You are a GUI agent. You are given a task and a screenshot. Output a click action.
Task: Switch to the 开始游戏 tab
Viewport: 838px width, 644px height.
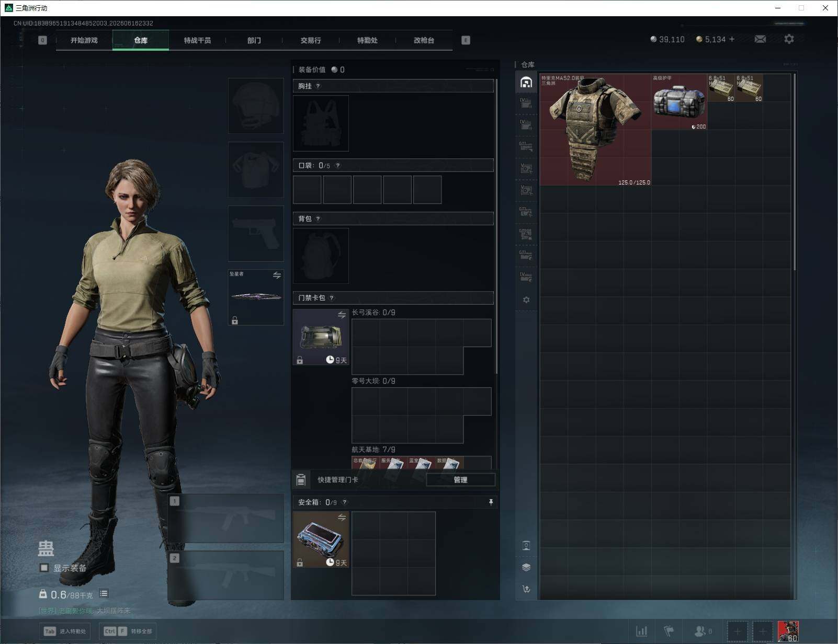point(84,40)
